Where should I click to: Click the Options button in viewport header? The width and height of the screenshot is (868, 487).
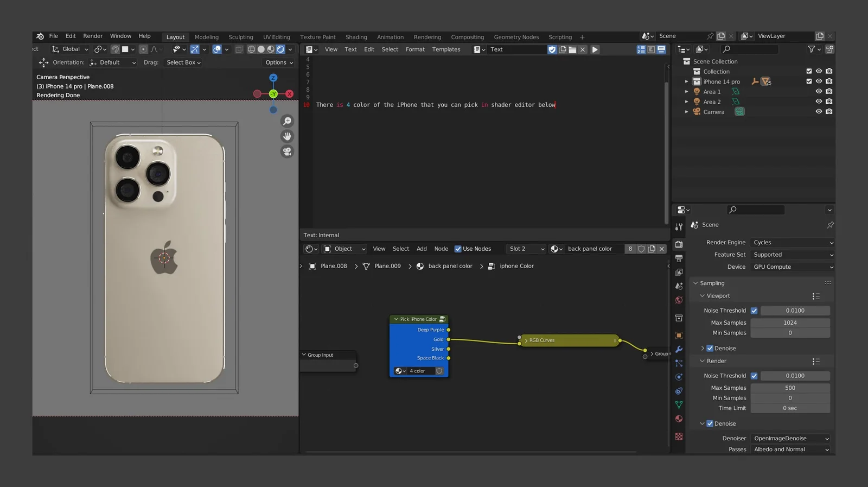(x=279, y=62)
